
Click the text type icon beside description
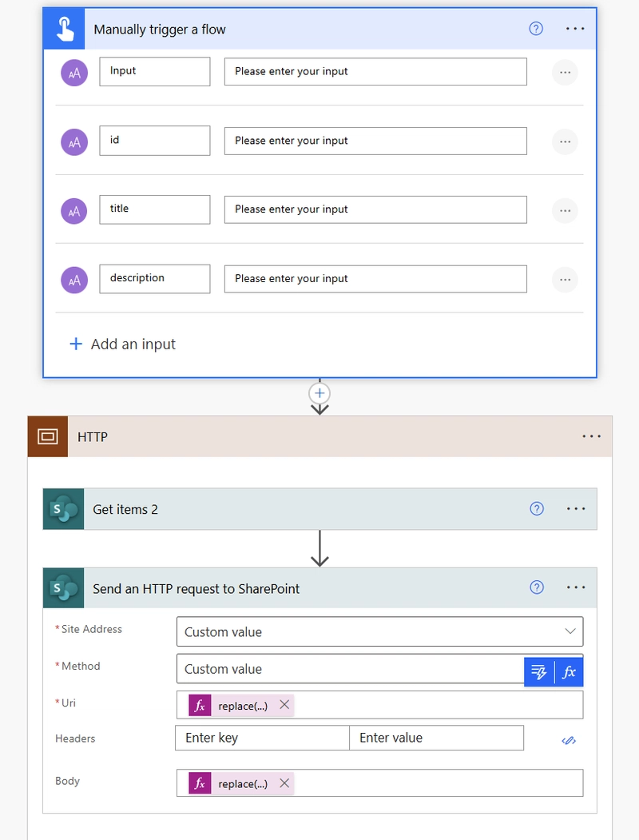pos(74,281)
